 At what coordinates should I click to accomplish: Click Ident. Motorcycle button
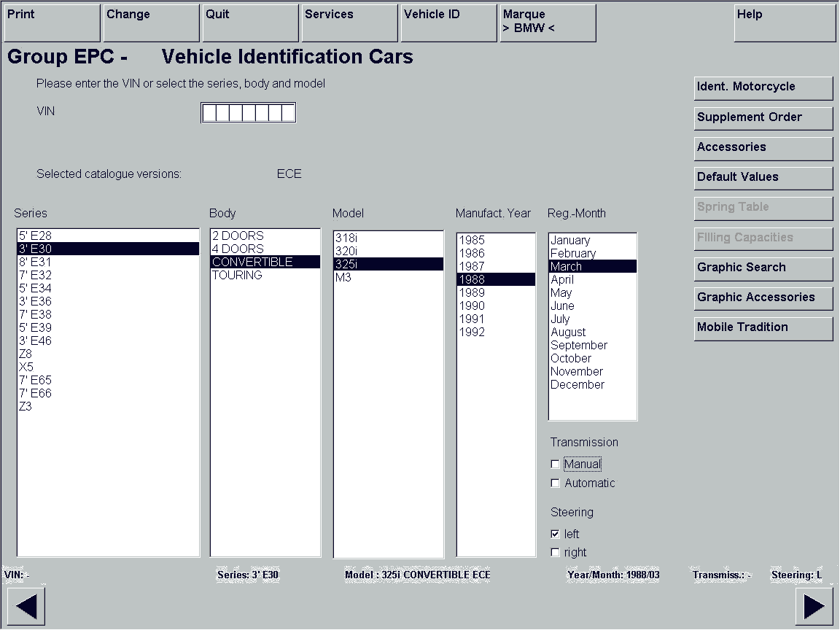(x=763, y=87)
